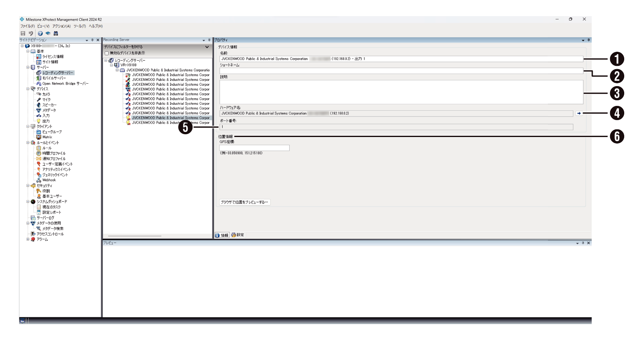
Task: Open 現在のタスク in system dashboard
Action: 51,207
